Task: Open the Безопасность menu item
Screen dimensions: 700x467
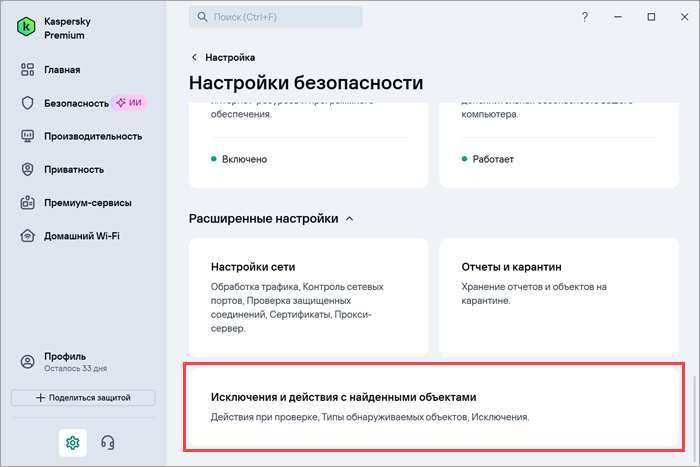Action: pos(76,103)
